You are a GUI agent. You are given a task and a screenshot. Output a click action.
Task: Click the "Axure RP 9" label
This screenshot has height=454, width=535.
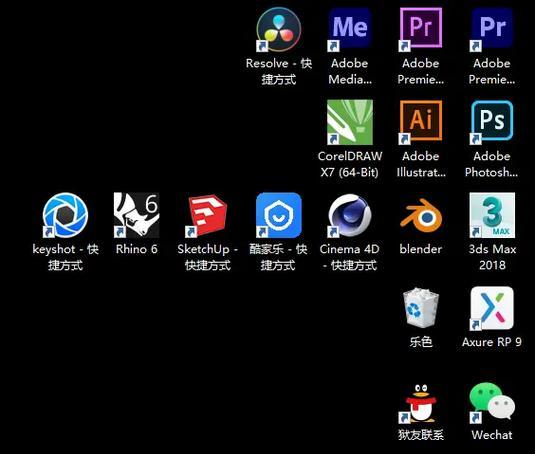[x=492, y=342]
